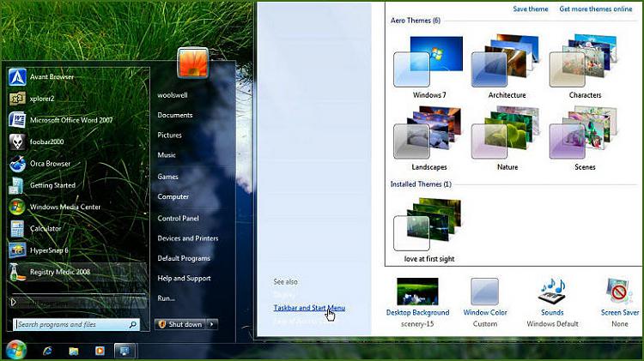This screenshot has width=644, height=361.
Task: Open woolswell user folder
Action: (x=173, y=95)
